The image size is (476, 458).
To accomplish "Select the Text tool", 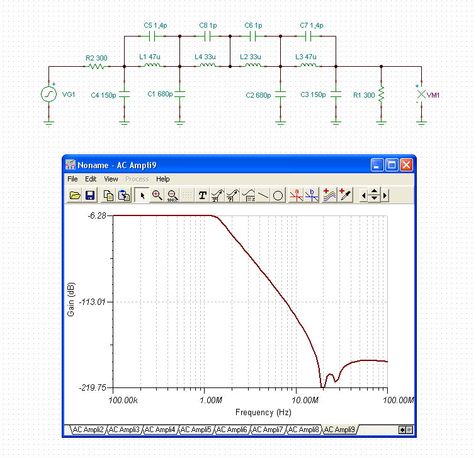I will click(x=203, y=195).
